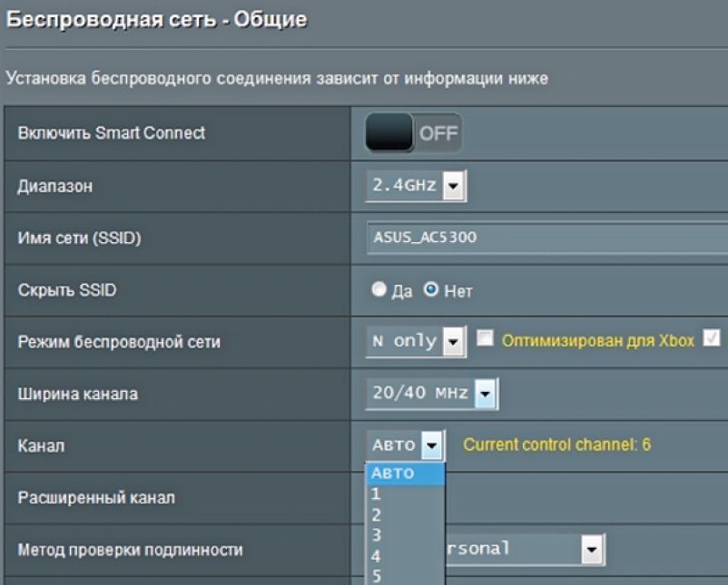Choose 'Авто' in the channel list
Image resolution: width=728 pixels, height=585 pixels.
tap(404, 473)
